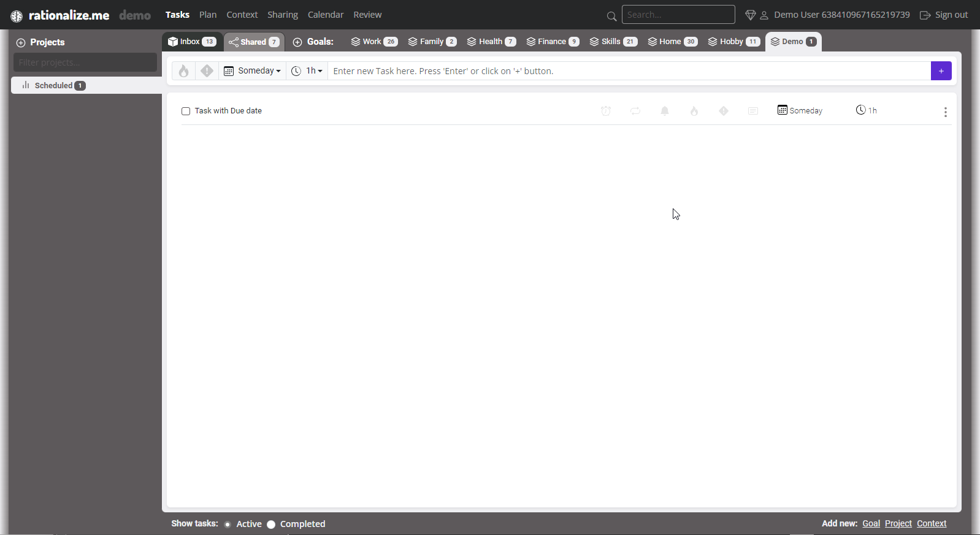Click the diamond importance icon in new task bar
The image size is (980, 535).
tap(207, 71)
